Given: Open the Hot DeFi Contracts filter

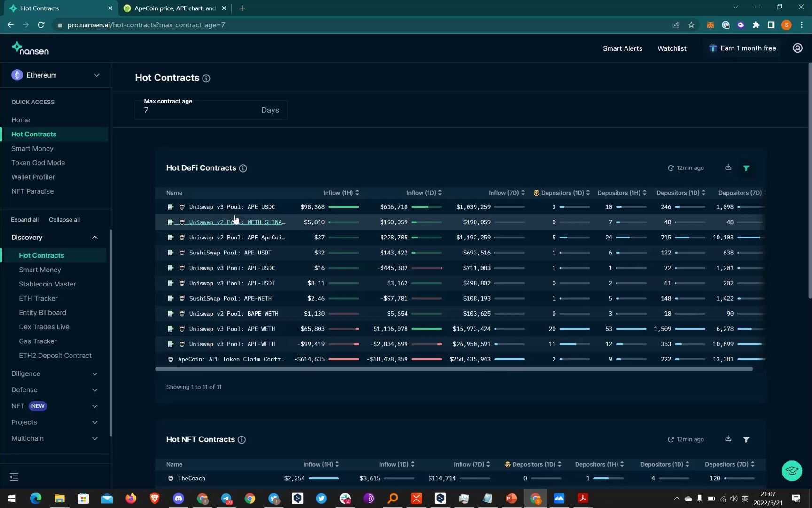Looking at the screenshot, I should point(746,168).
